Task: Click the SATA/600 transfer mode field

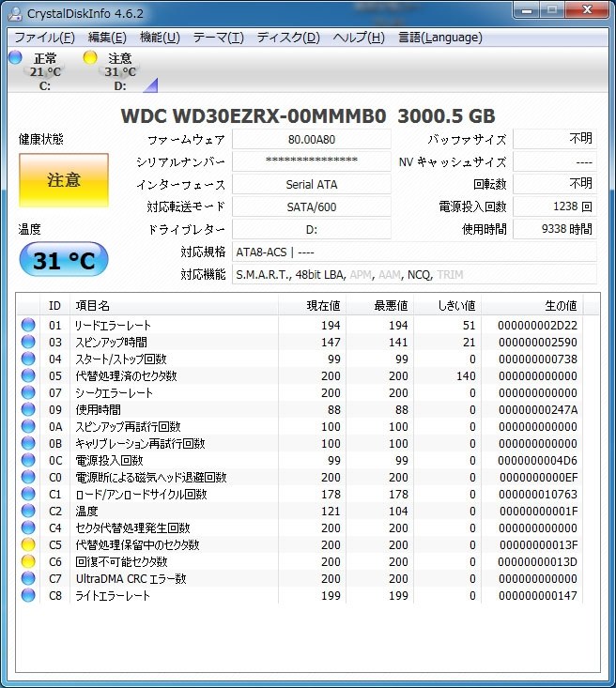Action: pos(312,206)
